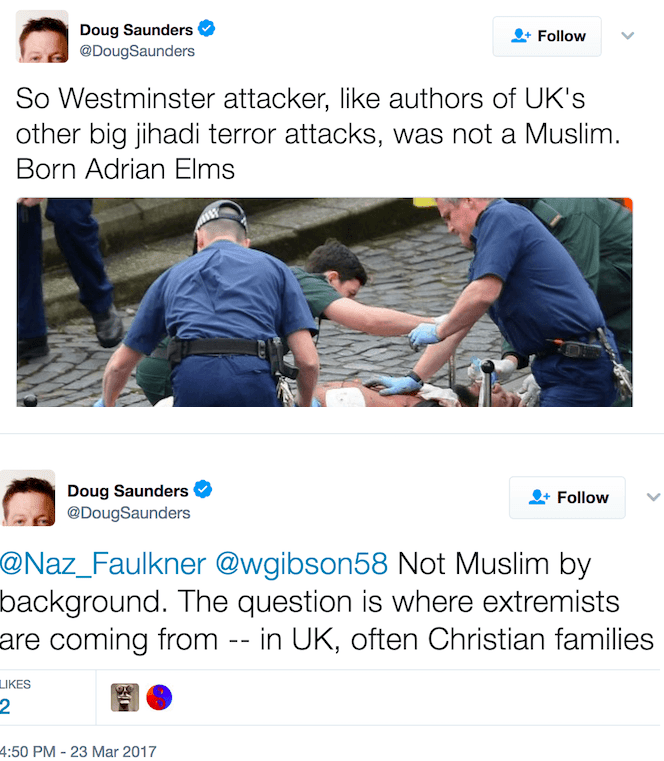Open the red and blue liker avatar

[x=159, y=697]
